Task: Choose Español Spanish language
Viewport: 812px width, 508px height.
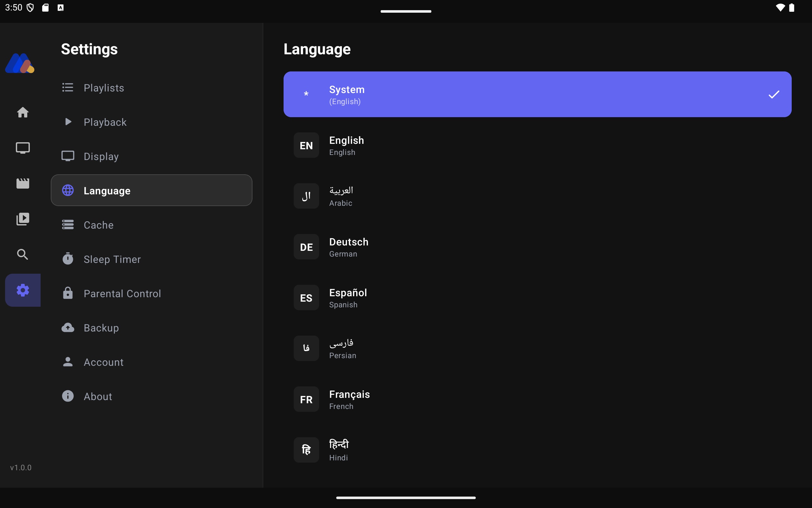Action: [538, 298]
